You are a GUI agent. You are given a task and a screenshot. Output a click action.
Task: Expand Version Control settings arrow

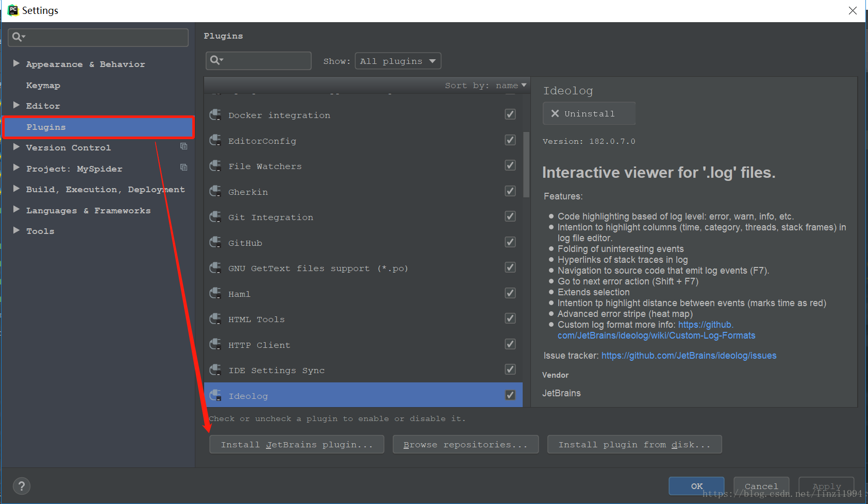click(x=16, y=147)
